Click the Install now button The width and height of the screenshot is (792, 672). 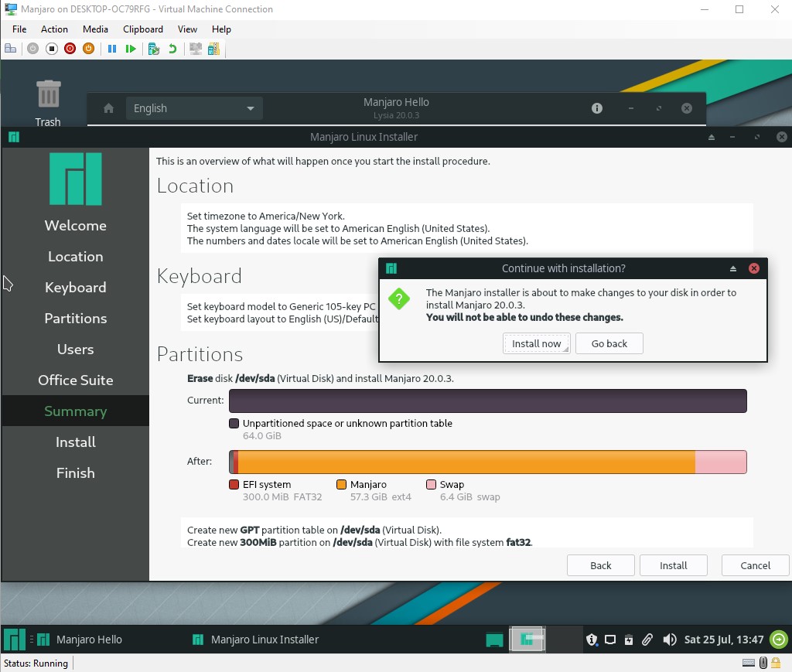(x=536, y=343)
